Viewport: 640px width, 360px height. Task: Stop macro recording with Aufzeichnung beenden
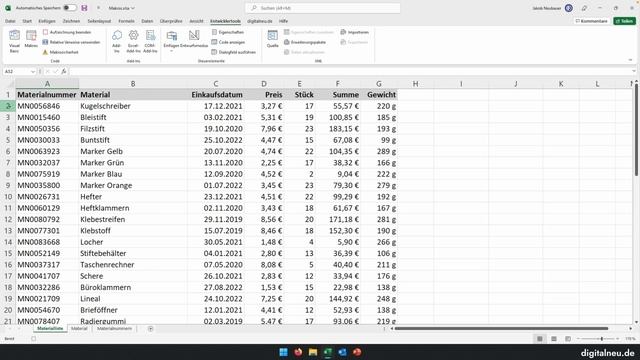[x=67, y=32]
